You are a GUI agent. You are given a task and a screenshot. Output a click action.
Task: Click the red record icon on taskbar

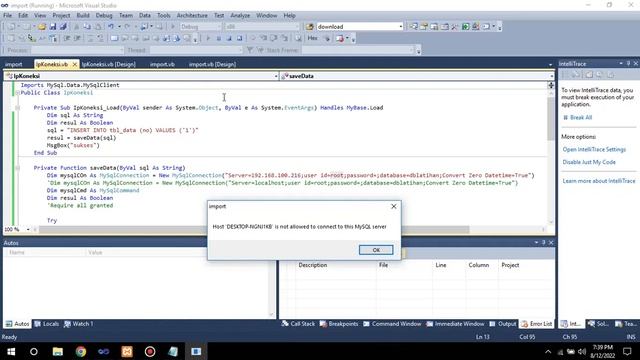coord(150,351)
